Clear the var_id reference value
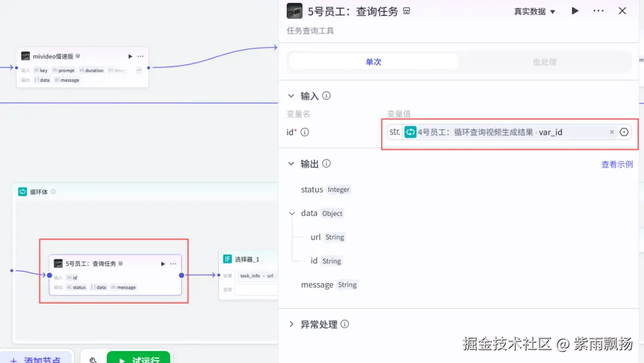 [x=612, y=132]
